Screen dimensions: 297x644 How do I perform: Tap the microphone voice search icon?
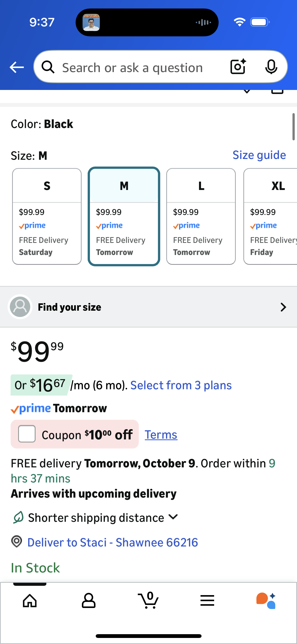pos(271,67)
